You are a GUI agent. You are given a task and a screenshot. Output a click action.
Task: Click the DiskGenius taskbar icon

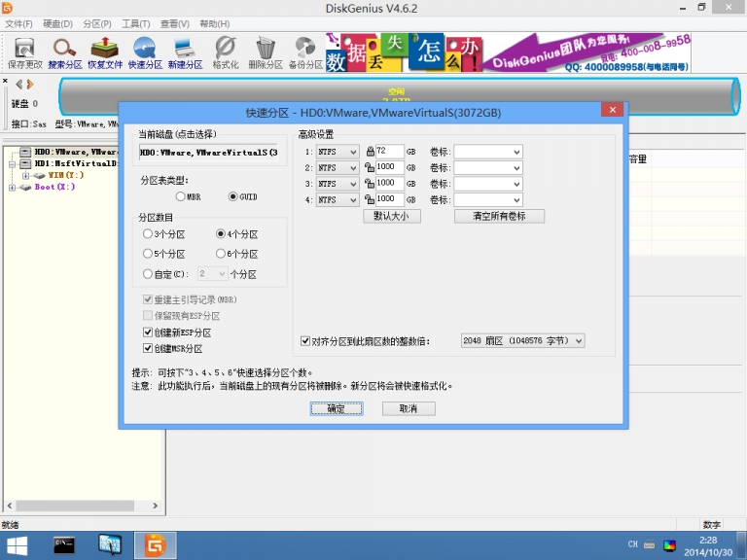point(156,545)
